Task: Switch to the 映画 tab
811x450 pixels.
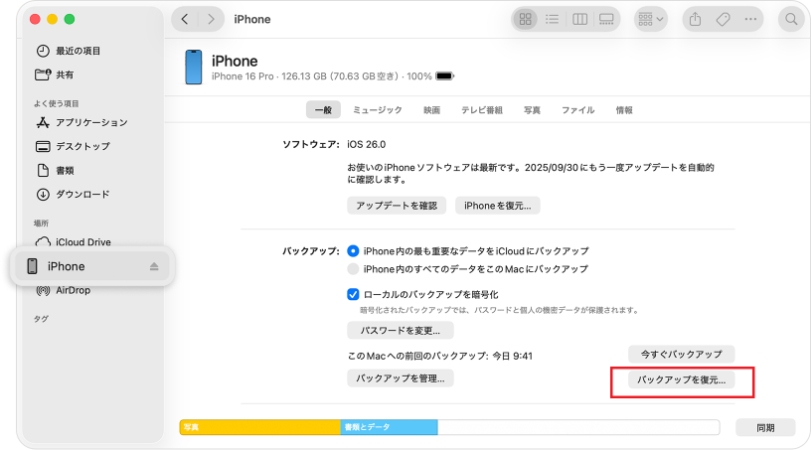Action: (x=431, y=110)
